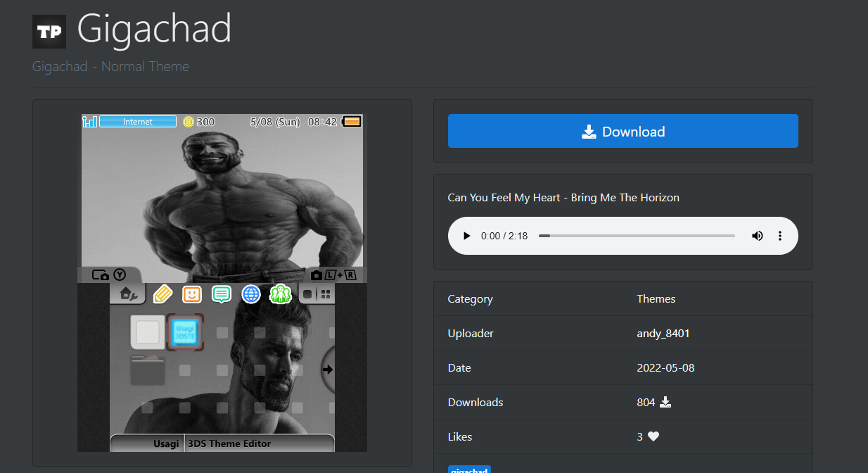Click the audio time display 0:00 / 2:18

pos(504,236)
